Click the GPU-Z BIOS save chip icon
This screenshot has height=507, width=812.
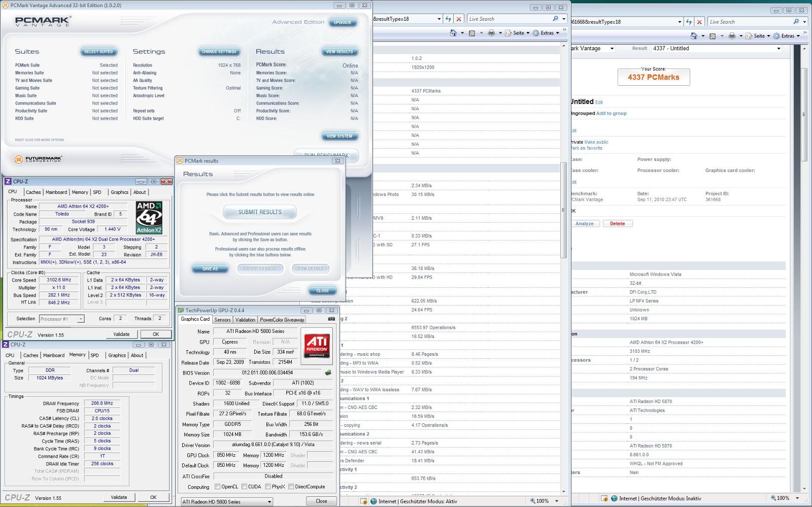pyautogui.click(x=328, y=373)
